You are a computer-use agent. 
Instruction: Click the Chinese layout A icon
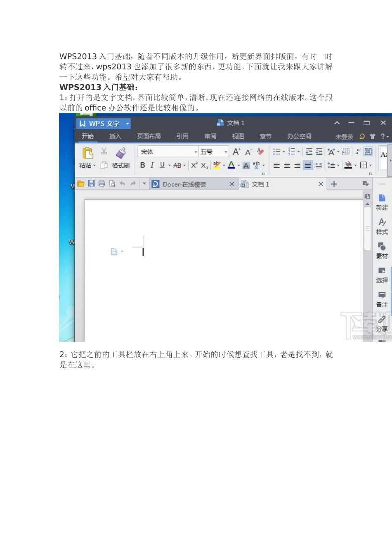[331, 152]
